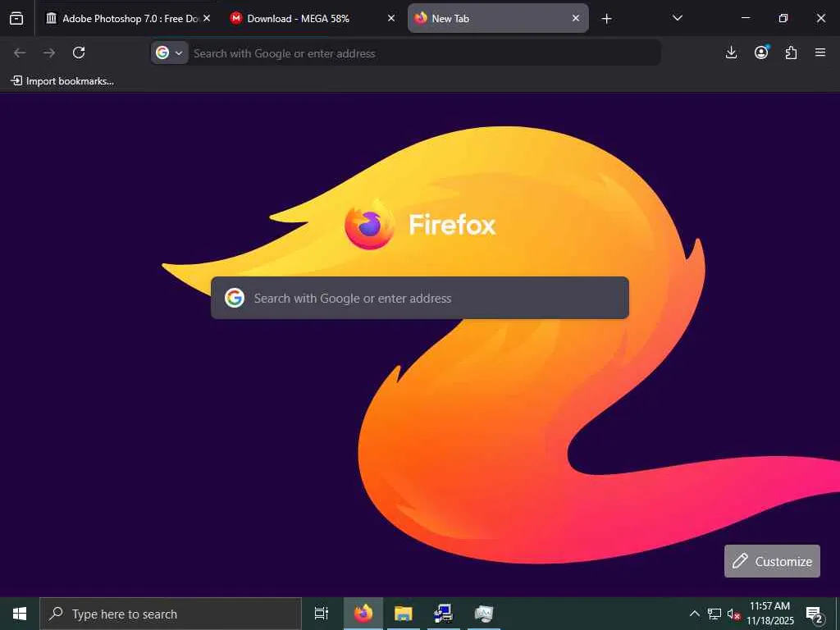Open the Google search engine dropdown in address bar
Viewport: 840px width, 630px height.
pyautogui.click(x=169, y=52)
